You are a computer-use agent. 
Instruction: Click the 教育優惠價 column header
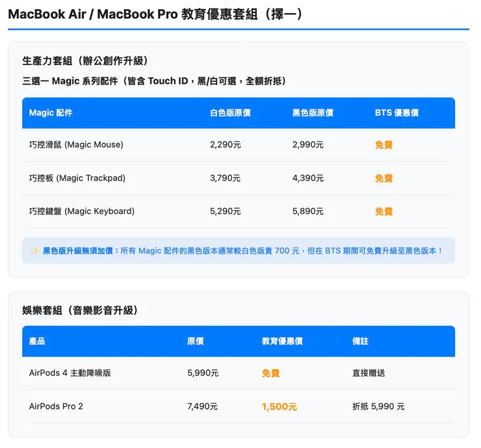pos(282,341)
